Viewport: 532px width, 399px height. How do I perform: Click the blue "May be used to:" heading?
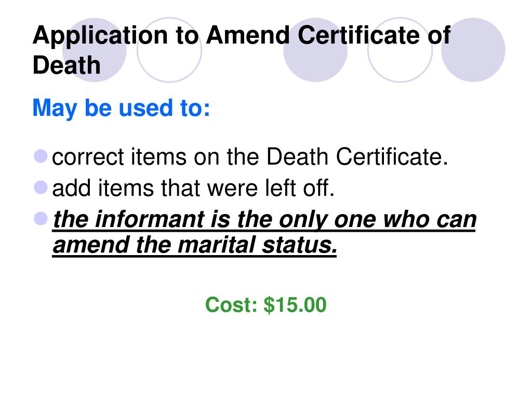point(121,109)
